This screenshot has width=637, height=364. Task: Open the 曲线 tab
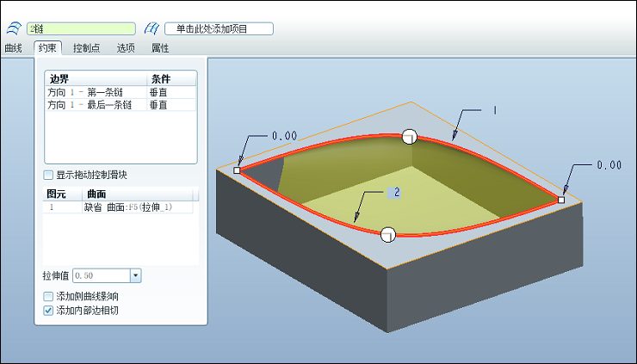pyautogui.click(x=13, y=48)
